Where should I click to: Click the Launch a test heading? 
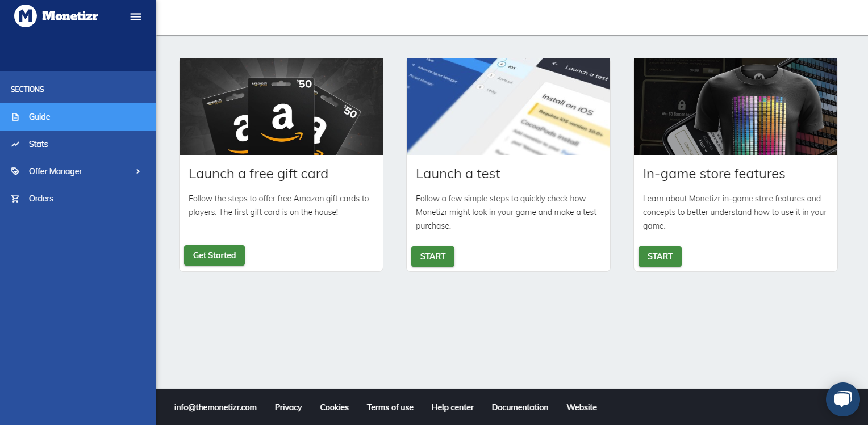click(x=458, y=174)
